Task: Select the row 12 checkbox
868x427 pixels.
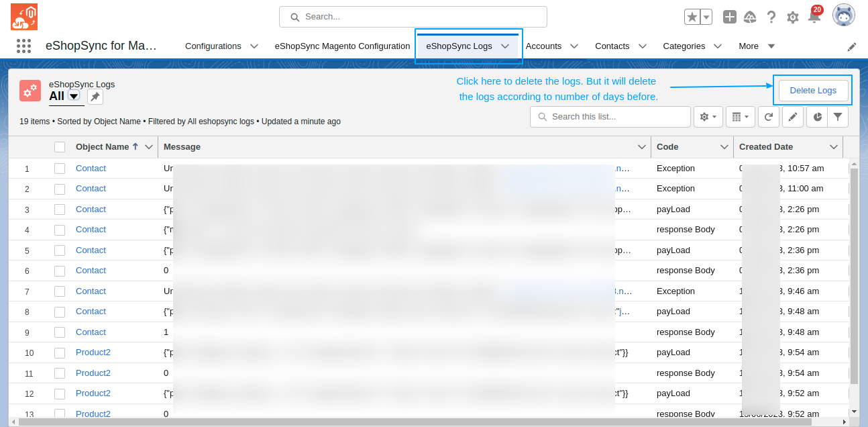Action: click(60, 393)
